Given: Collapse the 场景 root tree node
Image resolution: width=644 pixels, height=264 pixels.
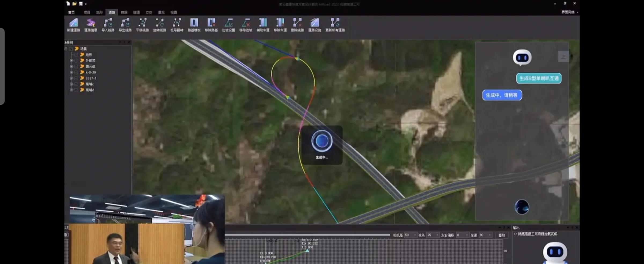Looking at the screenshot, I should 66,49.
